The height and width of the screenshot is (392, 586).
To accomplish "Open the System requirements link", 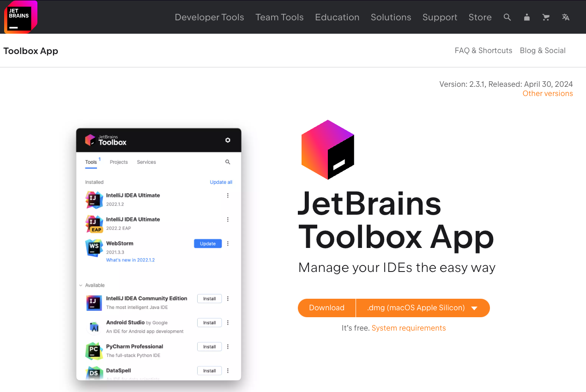I will 408,328.
